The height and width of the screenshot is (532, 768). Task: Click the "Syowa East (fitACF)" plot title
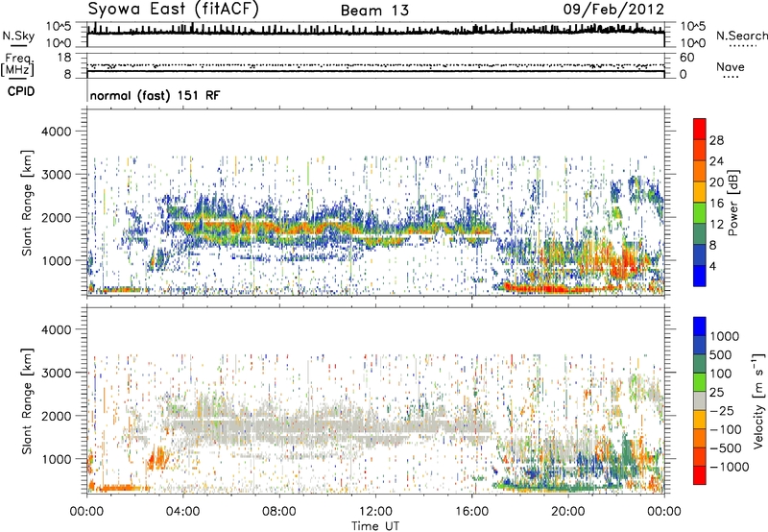click(x=174, y=9)
